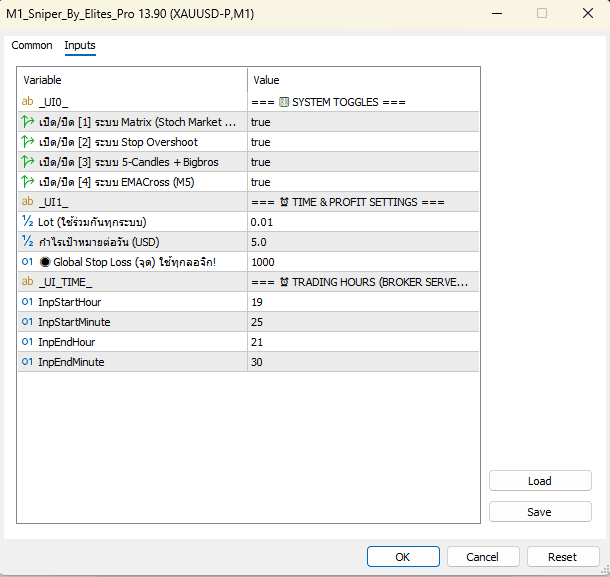The image size is (610, 577).
Task: Click the green bool icon for EMACross (M5) row
Action: (28, 182)
